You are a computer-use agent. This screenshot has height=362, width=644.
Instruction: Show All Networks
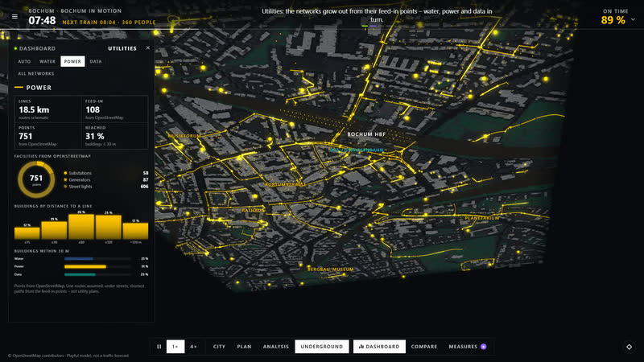click(x=36, y=73)
